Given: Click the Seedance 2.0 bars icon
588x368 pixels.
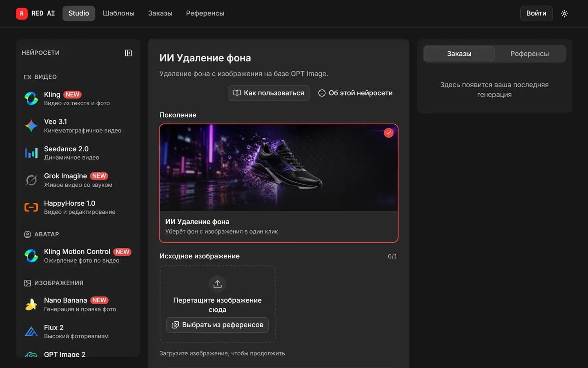Looking at the screenshot, I should (x=31, y=153).
